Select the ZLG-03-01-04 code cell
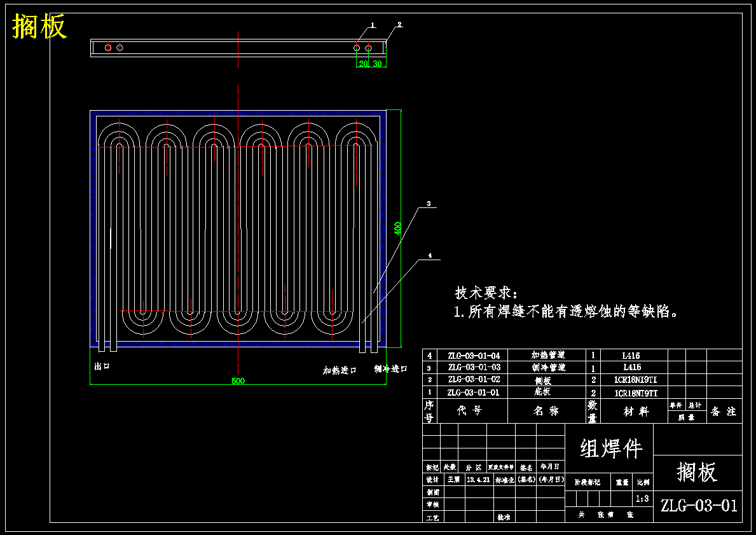This screenshot has height=535, width=756. pos(474,356)
